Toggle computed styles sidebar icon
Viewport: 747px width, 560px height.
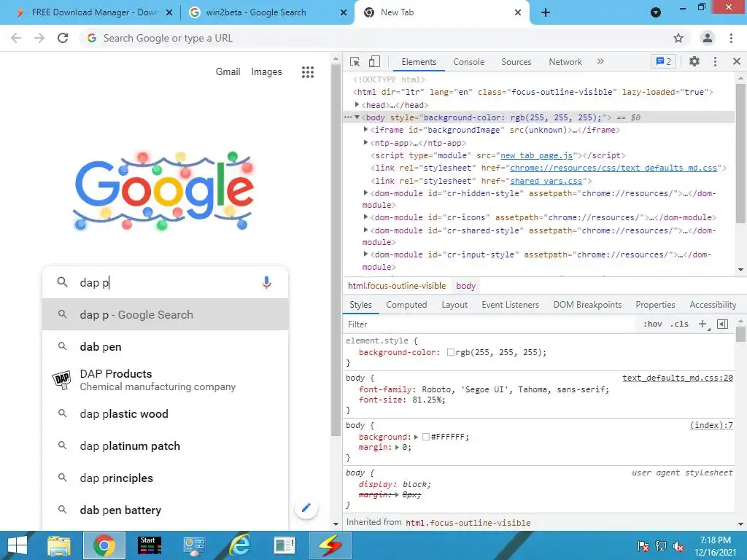(722, 324)
